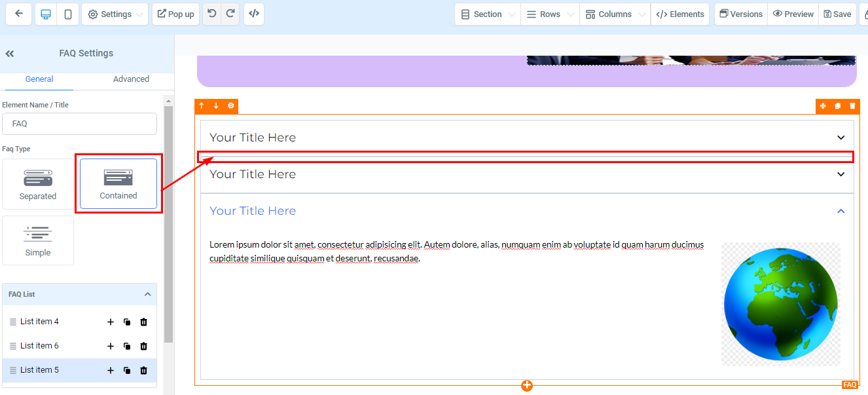Viewport: 868px width, 395px height.
Task: Select the Simple FAQ type
Action: click(x=38, y=240)
